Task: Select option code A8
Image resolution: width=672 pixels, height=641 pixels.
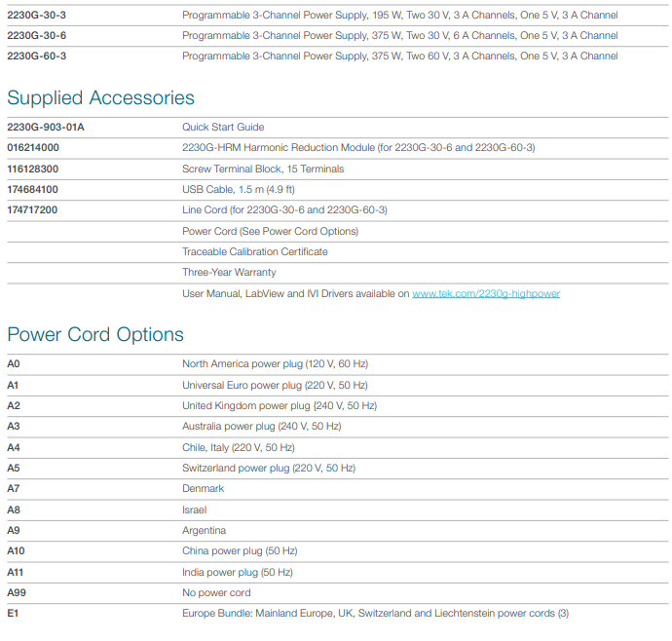Action: [14, 510]
